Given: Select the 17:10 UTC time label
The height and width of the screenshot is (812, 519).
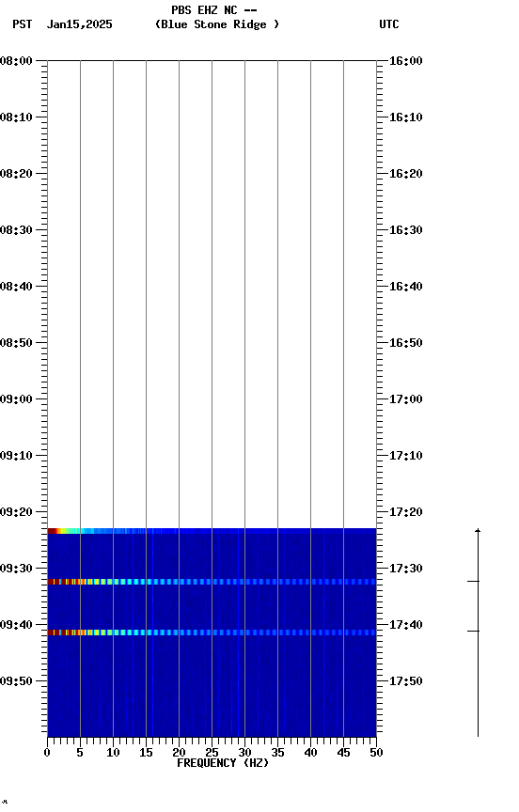Looking at the screenshot, I should click(406, 456).
